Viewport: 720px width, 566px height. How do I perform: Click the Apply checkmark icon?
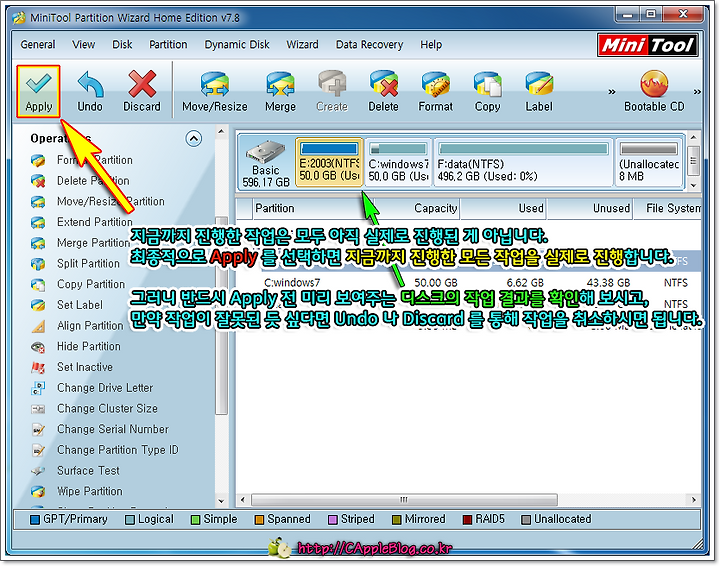(x=39, y=84)
